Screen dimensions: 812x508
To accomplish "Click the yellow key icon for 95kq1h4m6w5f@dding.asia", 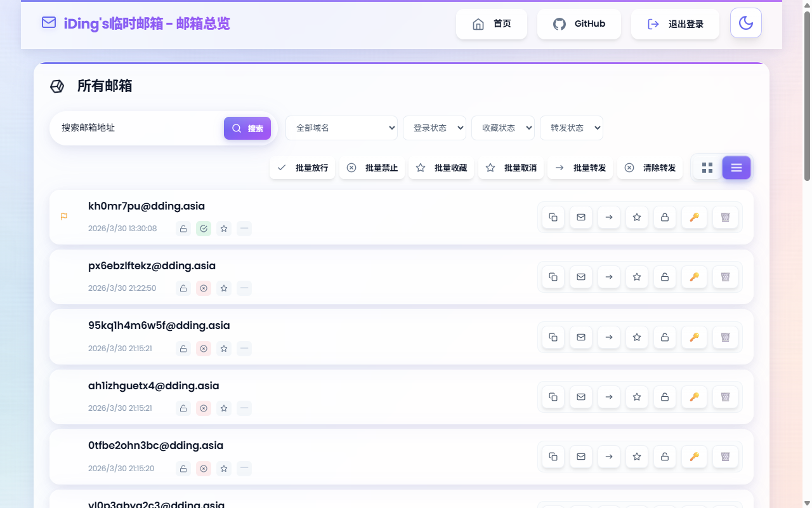I will [x=694, y=337].
